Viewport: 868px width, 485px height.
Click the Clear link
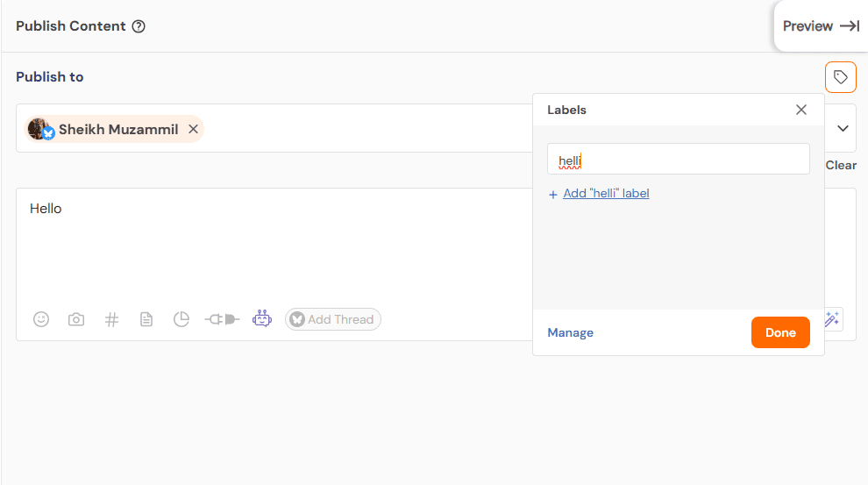coord(841,165)
